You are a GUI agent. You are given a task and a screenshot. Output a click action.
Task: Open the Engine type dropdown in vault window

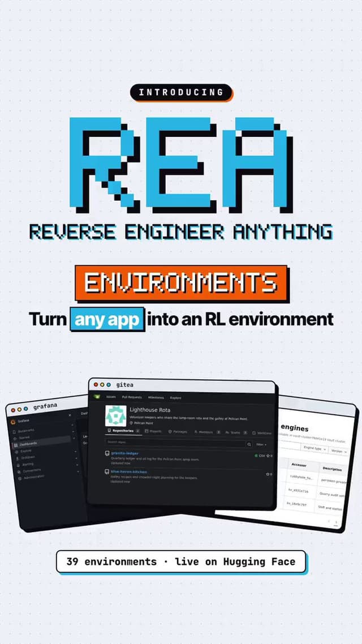click(x=314, y=449)
